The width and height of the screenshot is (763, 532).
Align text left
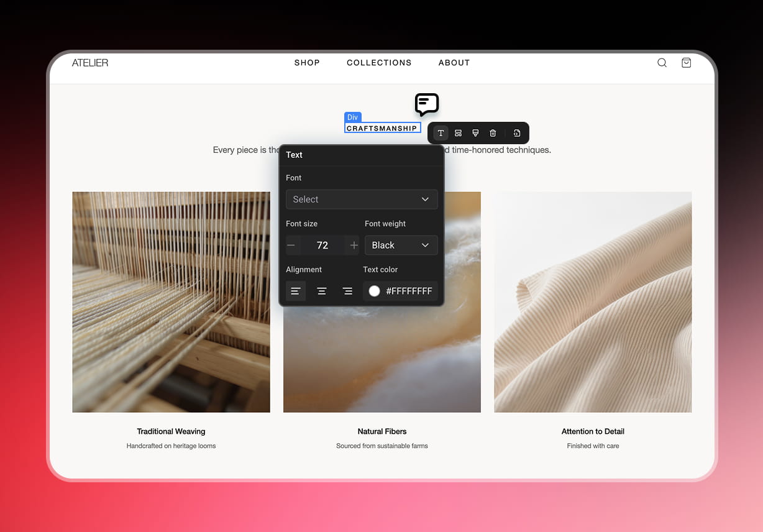[x=296, y=291]
